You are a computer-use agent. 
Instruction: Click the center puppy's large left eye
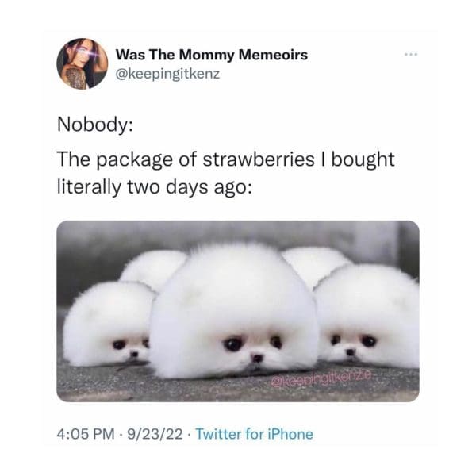pyautogui.click(x=233, y=344)
